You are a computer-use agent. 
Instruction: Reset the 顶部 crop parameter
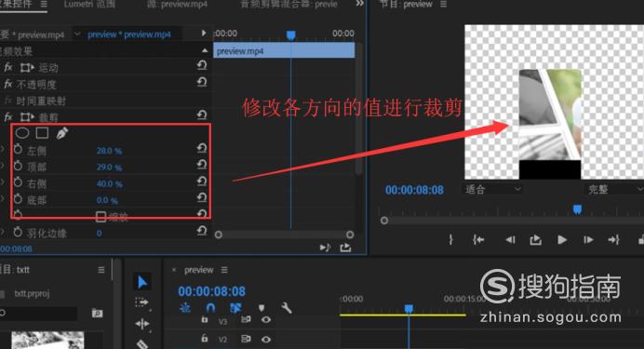coord(202,165)
